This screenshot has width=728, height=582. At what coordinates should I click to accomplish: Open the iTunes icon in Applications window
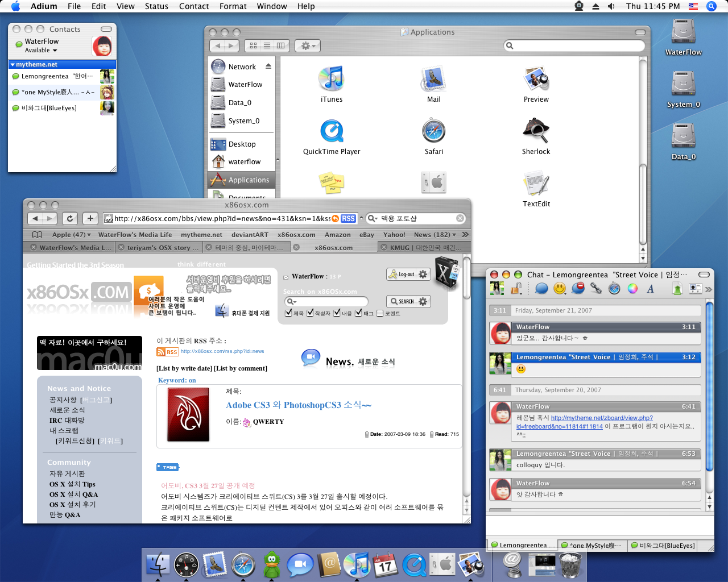coord(332,78)
